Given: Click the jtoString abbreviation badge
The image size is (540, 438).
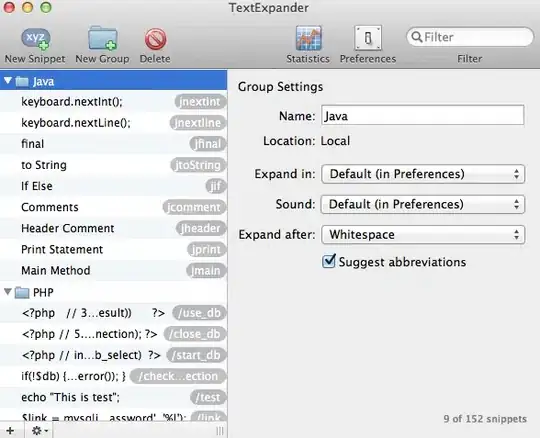Looking at the screenshot, I should click(x=198, y=165).
